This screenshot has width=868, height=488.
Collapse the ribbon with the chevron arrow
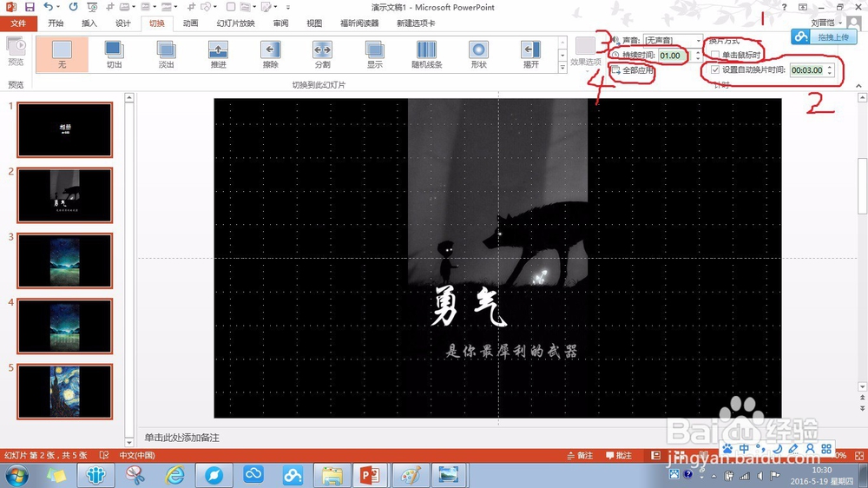pos(858,86)
